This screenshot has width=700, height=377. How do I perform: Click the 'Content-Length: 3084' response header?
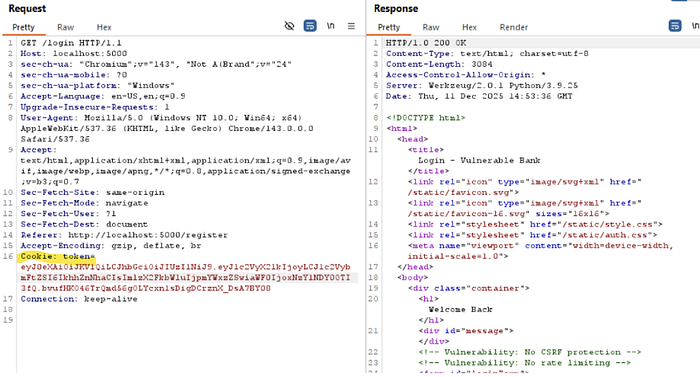[x=439, y=64]
